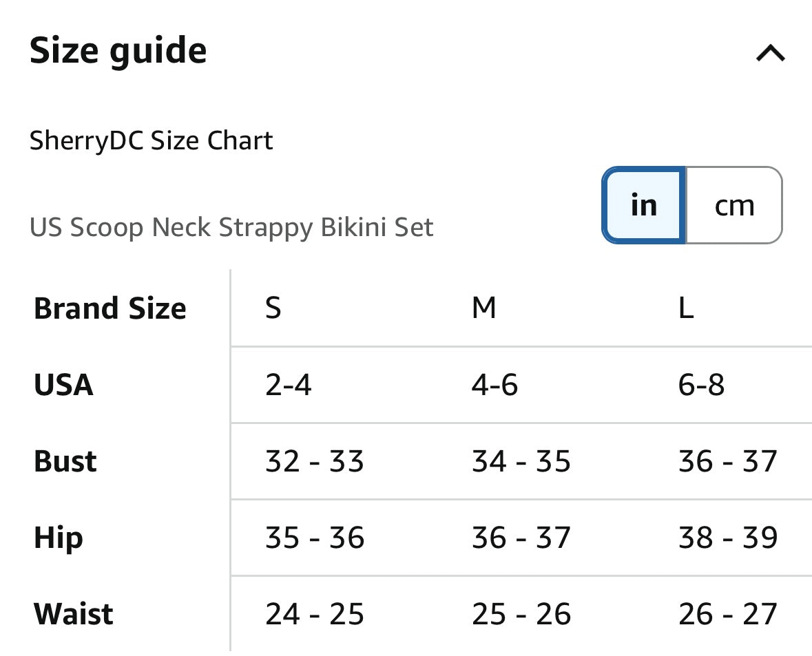Image resolution: width=812 pixels, height=656 pixels.
Task: Click the 24 - 25 waist measurement cell
Action: click(x=312, y=613)
